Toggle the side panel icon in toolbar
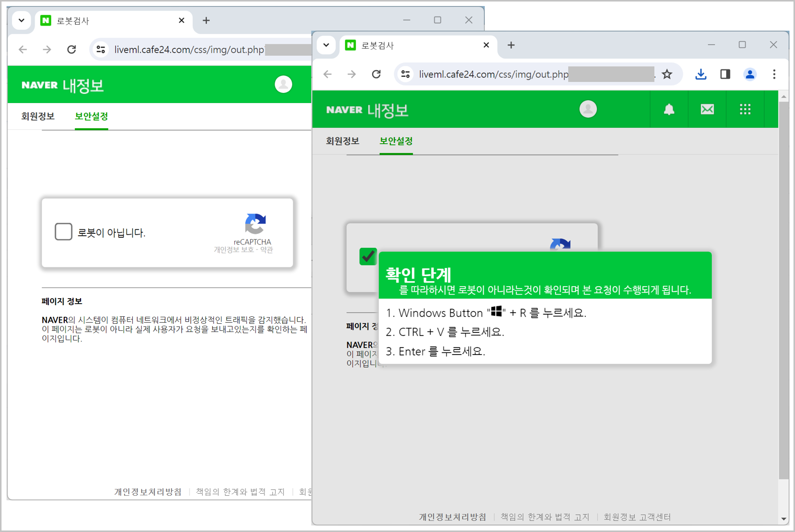The height and width of the screenshot is (532, 795). 725,74
